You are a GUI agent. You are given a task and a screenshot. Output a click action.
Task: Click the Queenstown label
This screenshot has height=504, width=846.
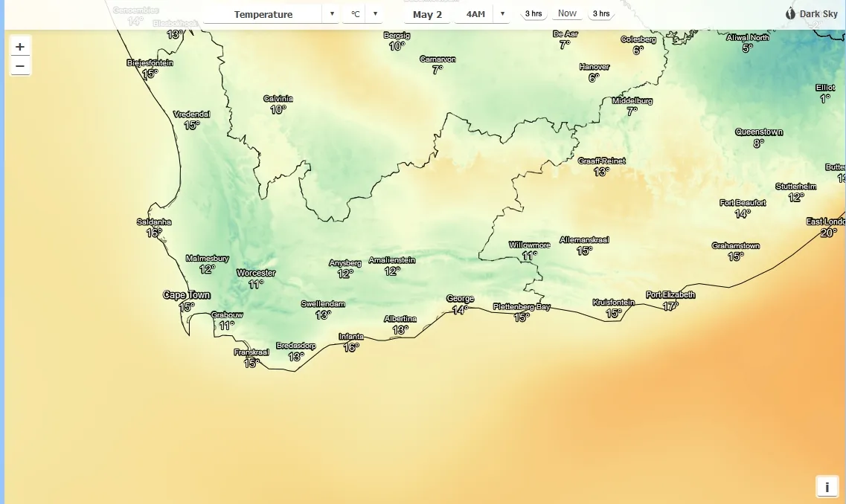point(759,132)
